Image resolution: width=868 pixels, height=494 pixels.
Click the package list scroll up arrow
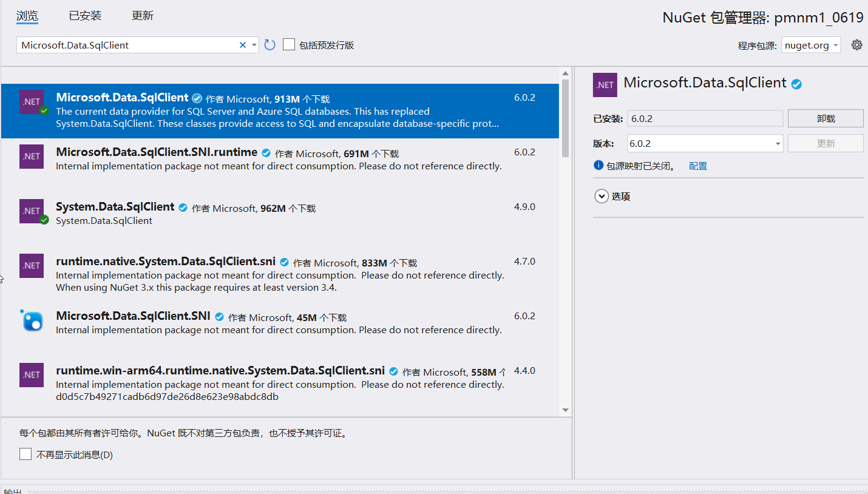(565, 73)
